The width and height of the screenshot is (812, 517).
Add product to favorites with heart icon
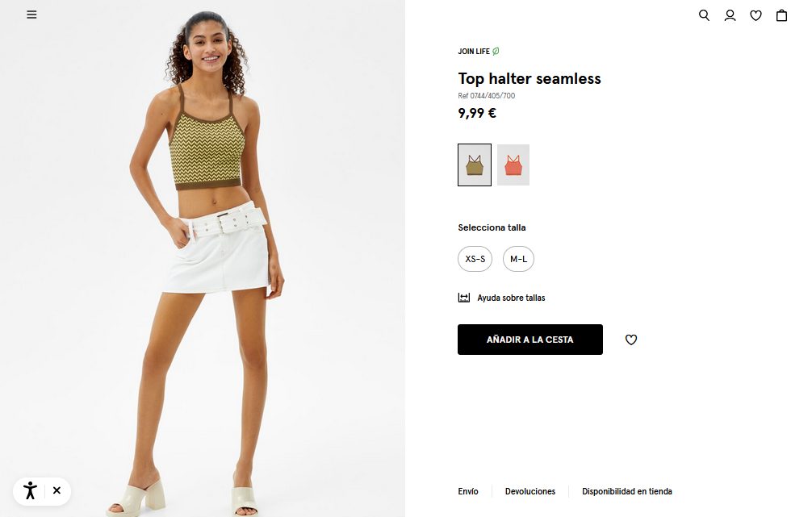click(x=630, y=340)
